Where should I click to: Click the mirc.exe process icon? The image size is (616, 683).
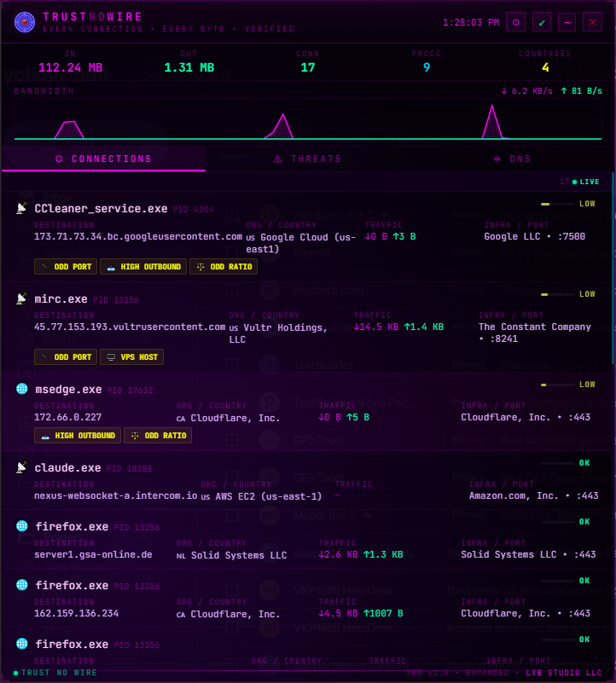click(21, 298)
